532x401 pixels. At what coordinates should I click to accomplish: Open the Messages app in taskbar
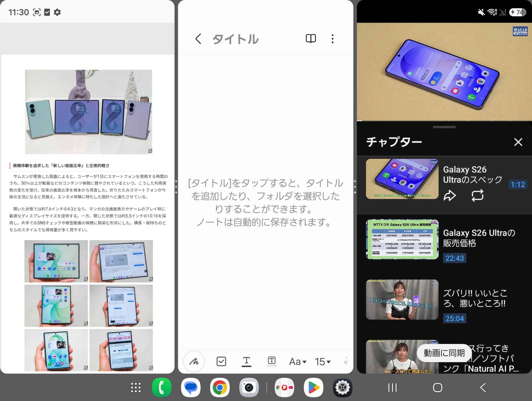pos(191,387)
